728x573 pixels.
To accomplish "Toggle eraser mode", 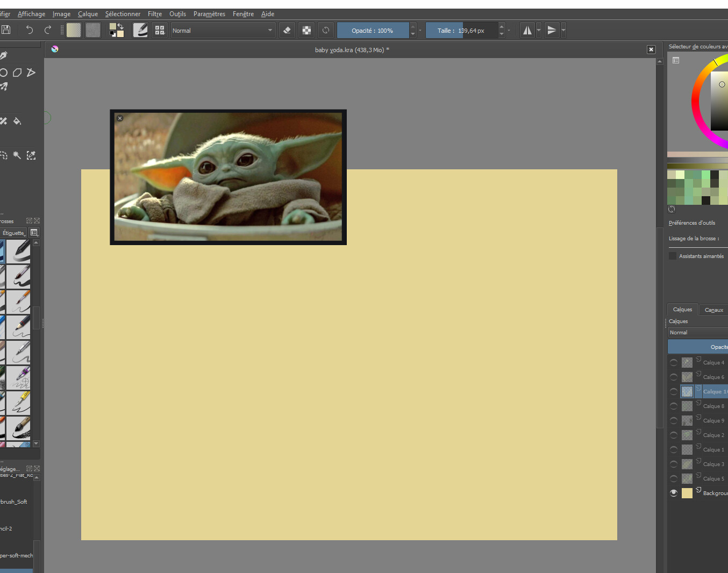I will click(x=287, y=30).
